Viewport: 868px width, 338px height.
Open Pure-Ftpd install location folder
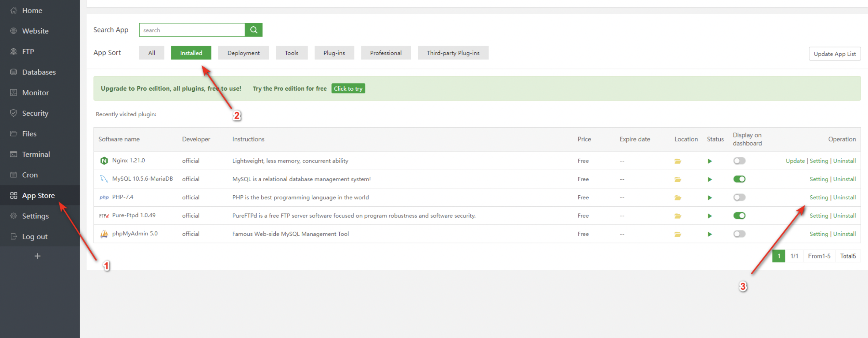pyautogui.click(x=677, y=216)
